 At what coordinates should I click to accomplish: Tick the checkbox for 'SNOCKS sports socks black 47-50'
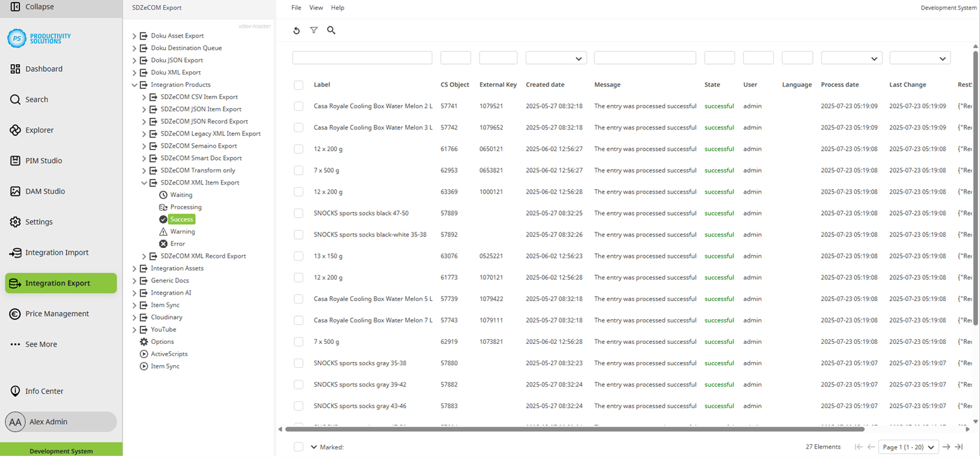(x=299, y=213)
